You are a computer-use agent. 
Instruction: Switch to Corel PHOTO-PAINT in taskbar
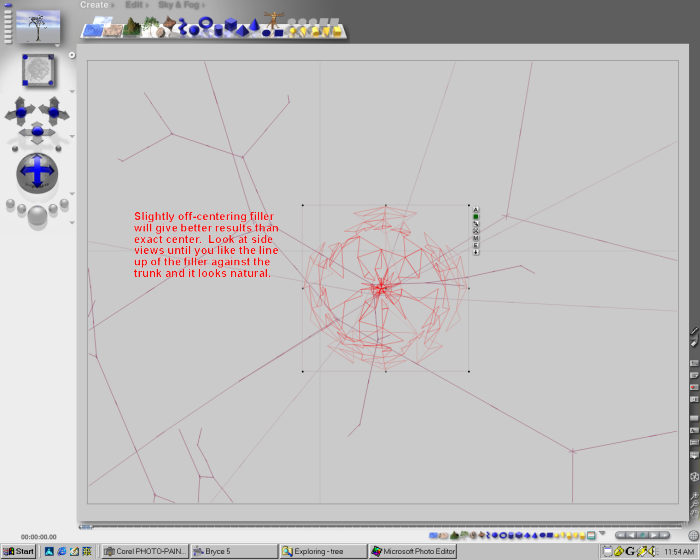pyautogui.click(x=145, y=551)
